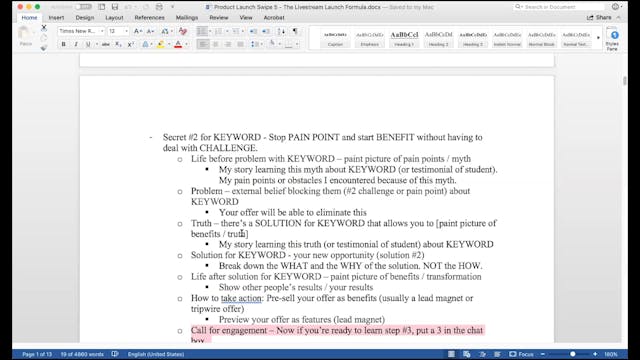Open the Styles Pane
Screen dimensions: 640x360
click(x=612, y=39)
